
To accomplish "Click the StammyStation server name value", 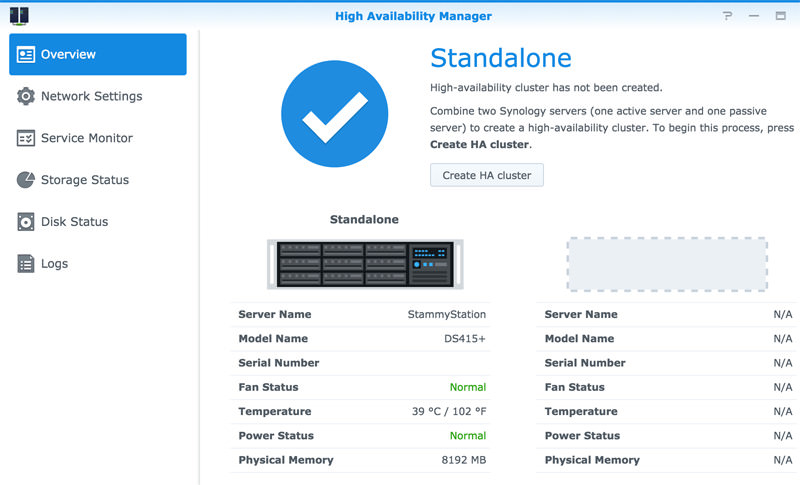I will (446, 315).
